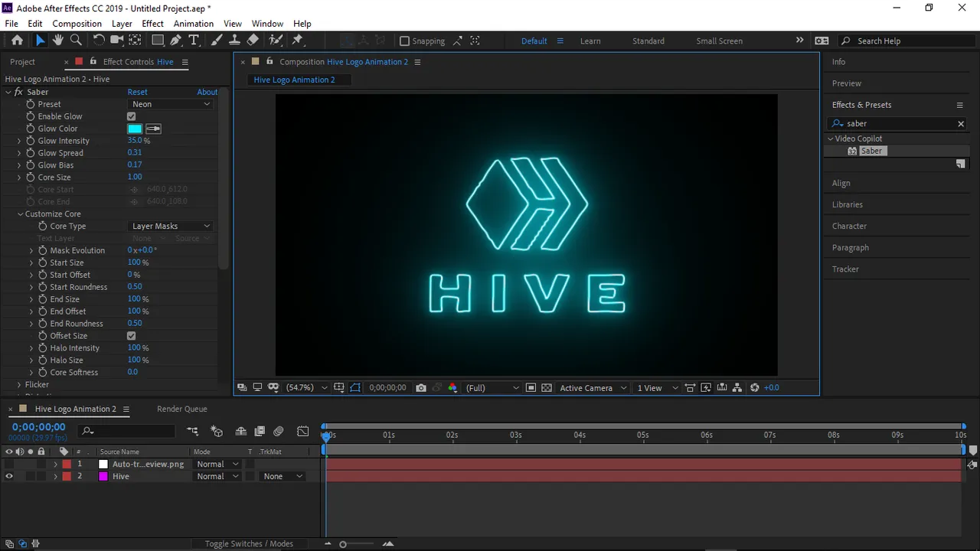Toggle region of interest in viewer
The image size is (980, 551).
(531, 388)
